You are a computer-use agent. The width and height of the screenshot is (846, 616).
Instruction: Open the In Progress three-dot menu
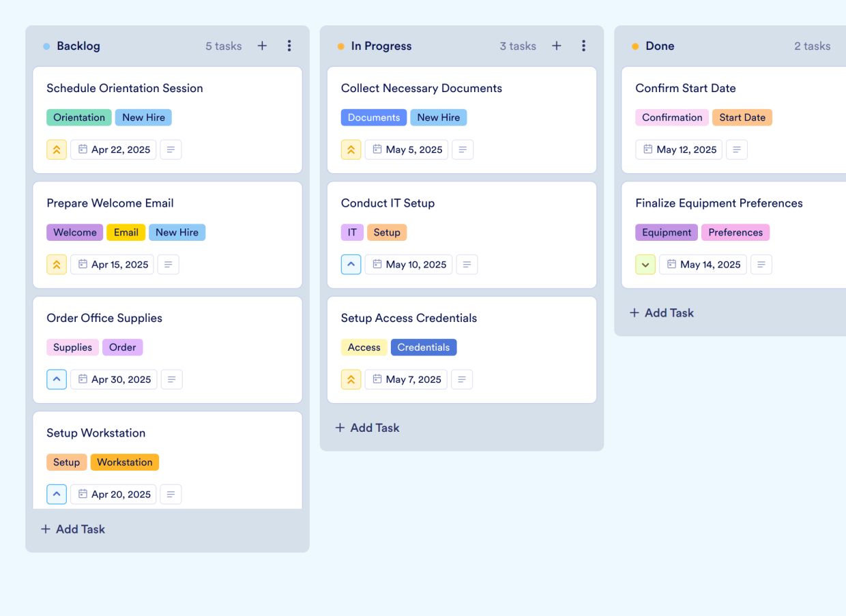tap(583, 46)
